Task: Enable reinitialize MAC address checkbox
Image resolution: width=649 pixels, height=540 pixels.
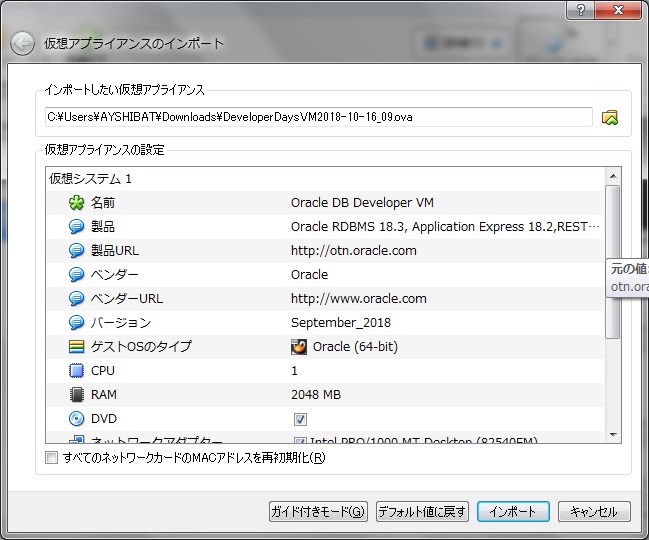Action: point(51,458)
